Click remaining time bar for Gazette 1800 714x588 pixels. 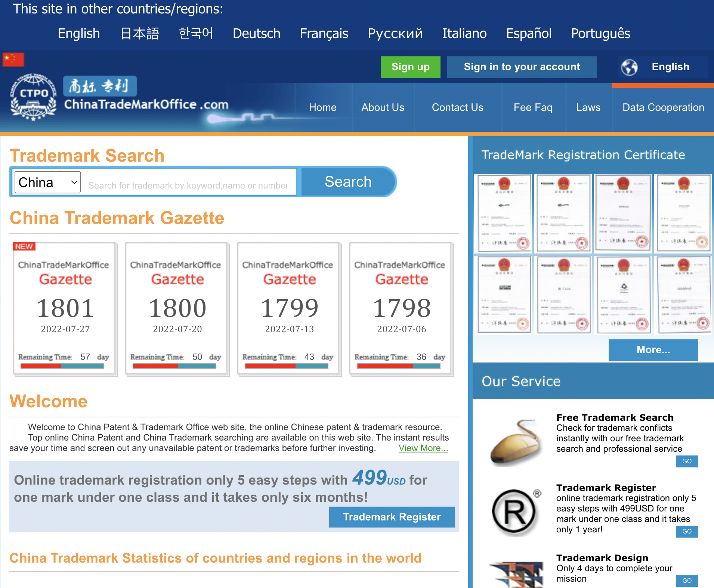coord(174,366)
